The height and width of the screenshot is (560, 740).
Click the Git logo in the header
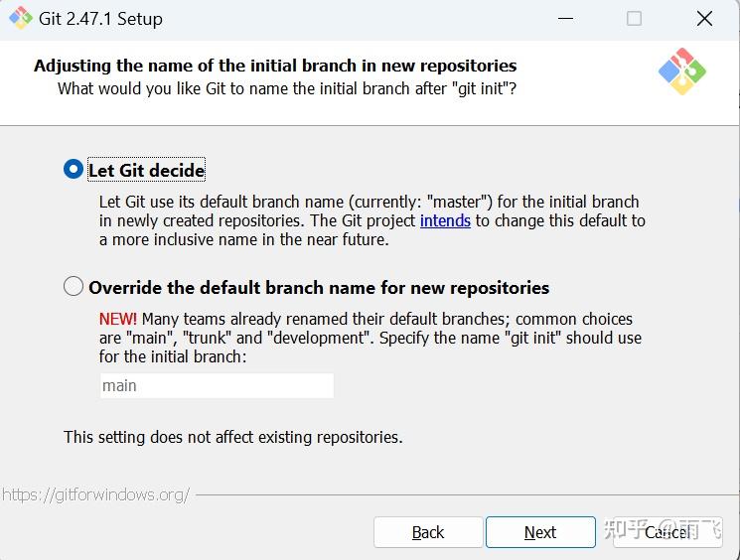pos(681,71)
